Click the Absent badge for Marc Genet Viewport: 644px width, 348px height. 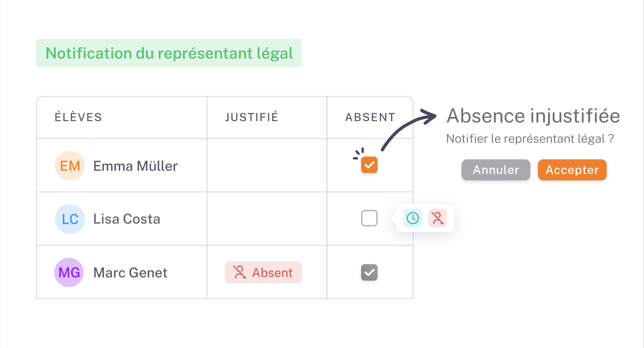tap(263, 272)
